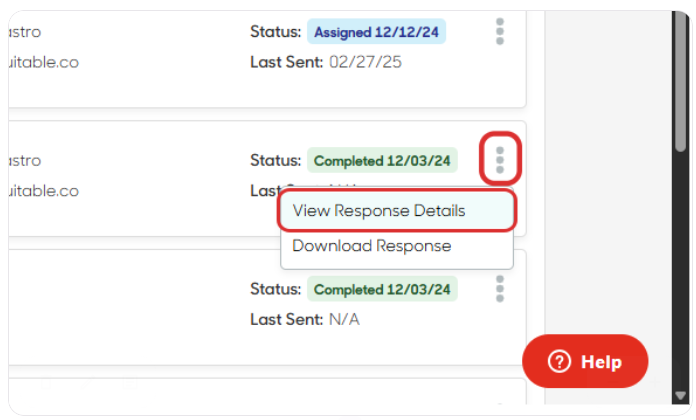The height and width of the screenshot is (420, 696).
Task: Click the email ending uitable.co in top card
Action: [x=44, y=62]
